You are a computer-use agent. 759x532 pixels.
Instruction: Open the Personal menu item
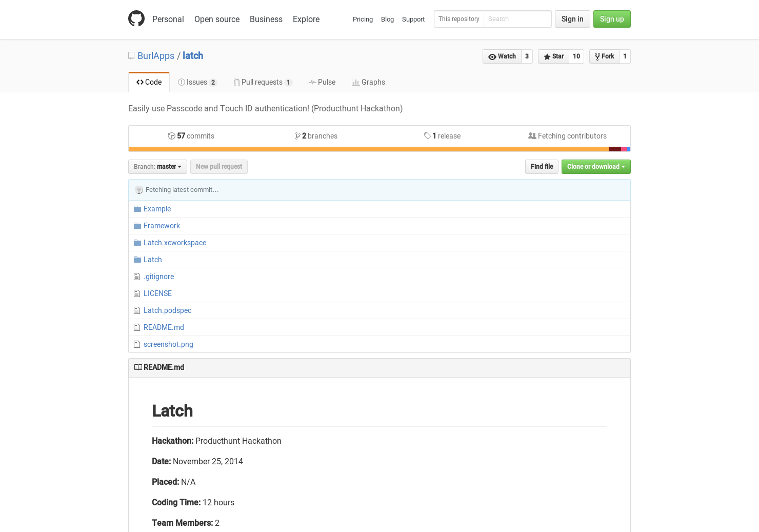168,19
